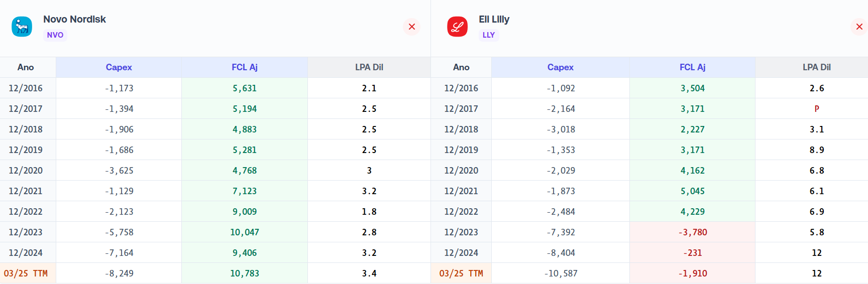Image resolution: width=868 pixels, height=284 pixels.
Task: Select Eli Lilly negative FCL Aj value -231
Action: click(693, 253)
